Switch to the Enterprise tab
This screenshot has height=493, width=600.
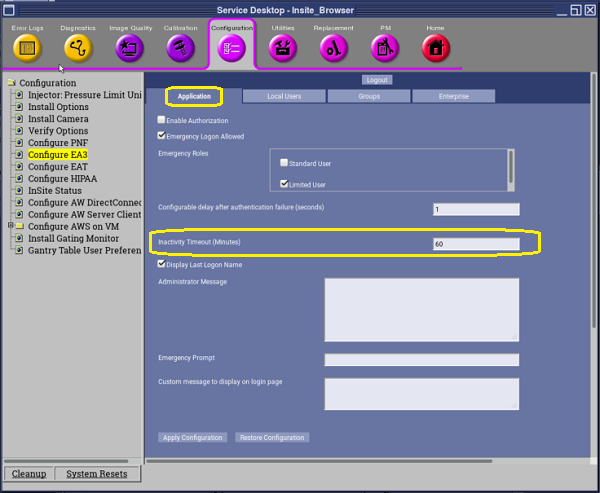point(453,96)
